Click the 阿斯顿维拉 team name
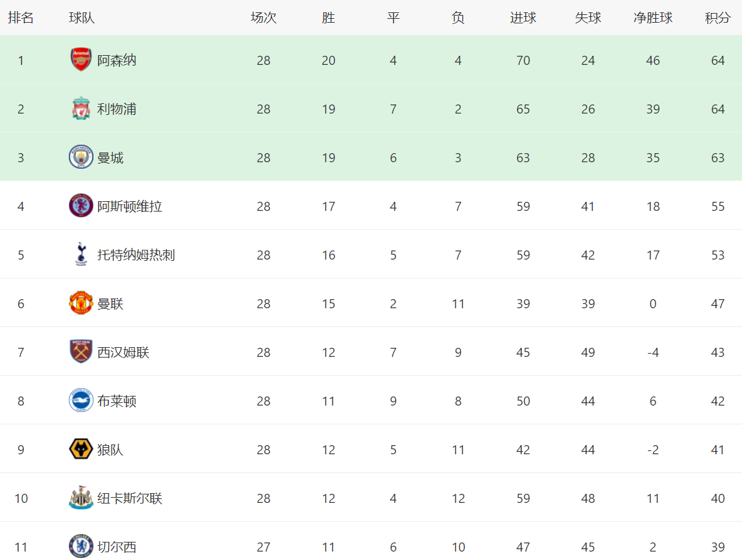Image resolution: width=742 pixels, height=560 pixels. (x=130, y=207)
